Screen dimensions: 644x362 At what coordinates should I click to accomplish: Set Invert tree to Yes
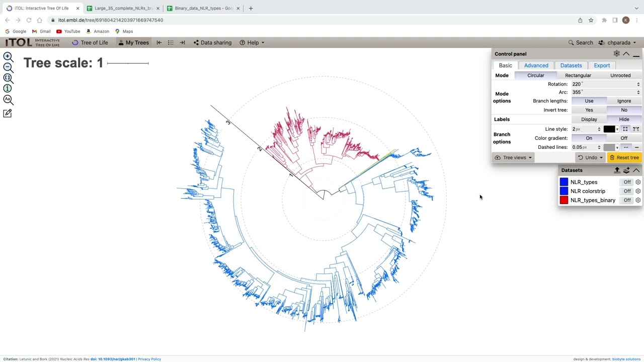pyautogui.click(x=589, y=110)
